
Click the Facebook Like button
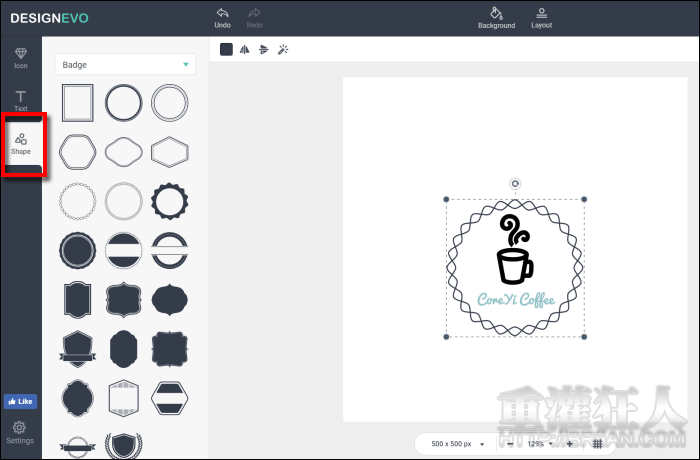tap(20, 401)
